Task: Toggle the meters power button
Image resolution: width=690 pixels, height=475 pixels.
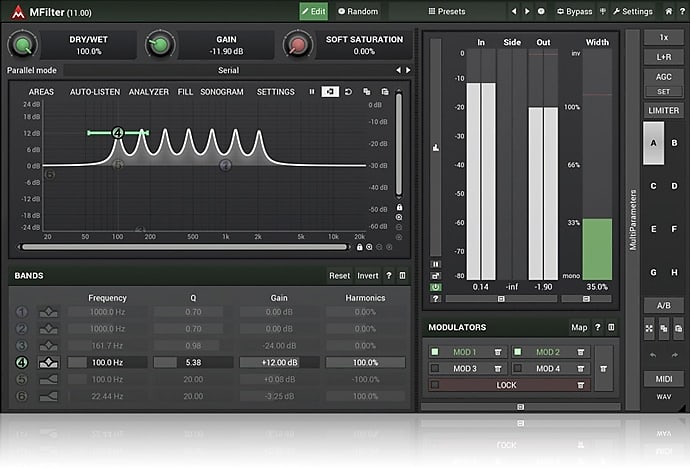Action: point(435,287)
